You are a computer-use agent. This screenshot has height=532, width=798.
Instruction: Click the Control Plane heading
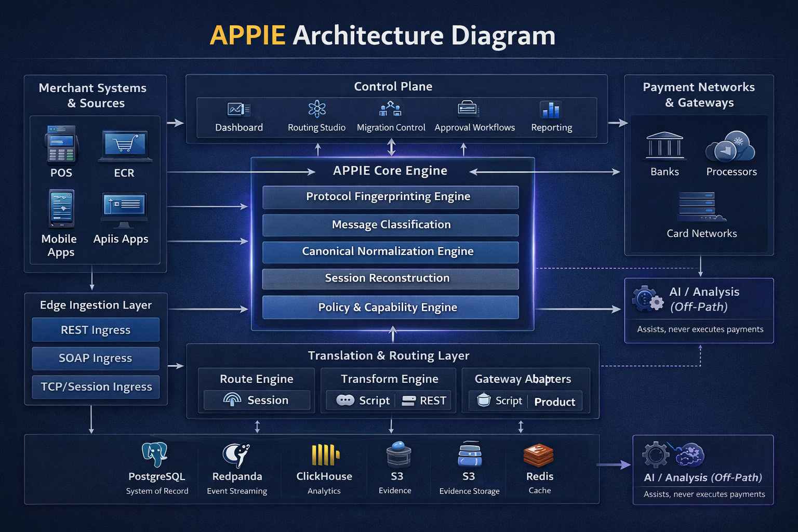pos(393,86)
